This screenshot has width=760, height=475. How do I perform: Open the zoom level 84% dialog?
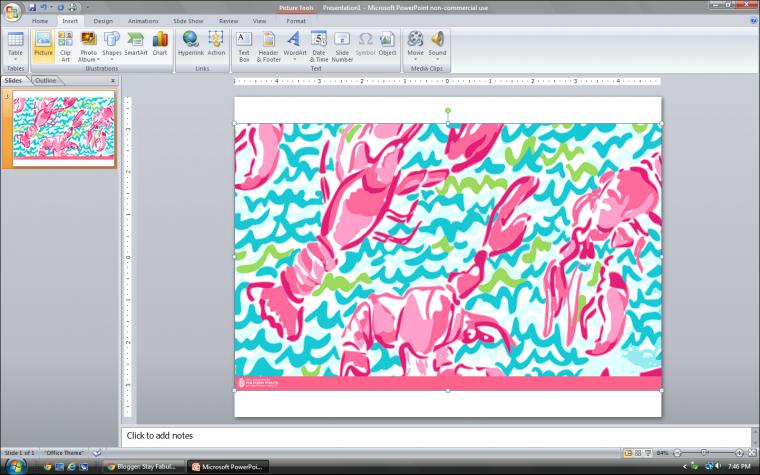[x=662, y=453]
